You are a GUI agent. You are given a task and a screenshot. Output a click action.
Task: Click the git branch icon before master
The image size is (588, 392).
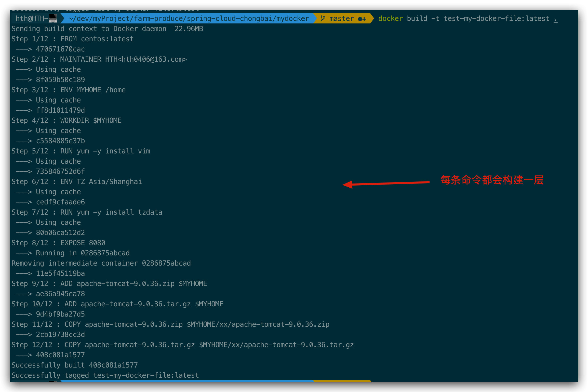coord(323,19)
